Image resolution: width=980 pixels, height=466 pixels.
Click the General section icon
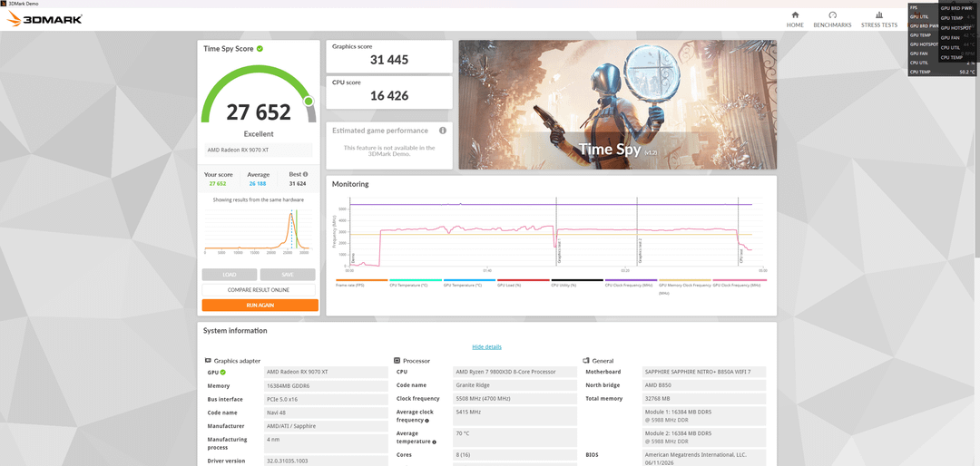click(586, 361)
